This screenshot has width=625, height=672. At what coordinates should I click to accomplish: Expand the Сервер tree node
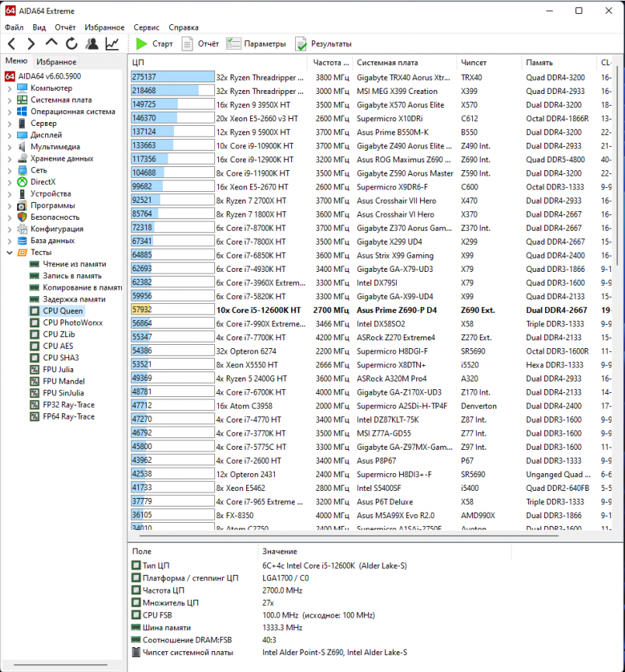click(x=9, y=124)
